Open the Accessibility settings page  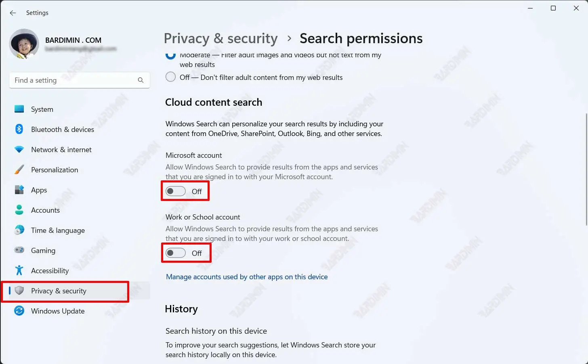coord(50,271)
